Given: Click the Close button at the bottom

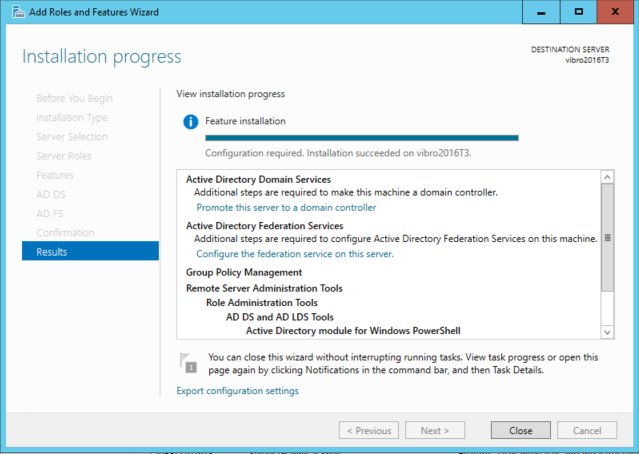Looking at the screenshot, I should coord(520,430).
